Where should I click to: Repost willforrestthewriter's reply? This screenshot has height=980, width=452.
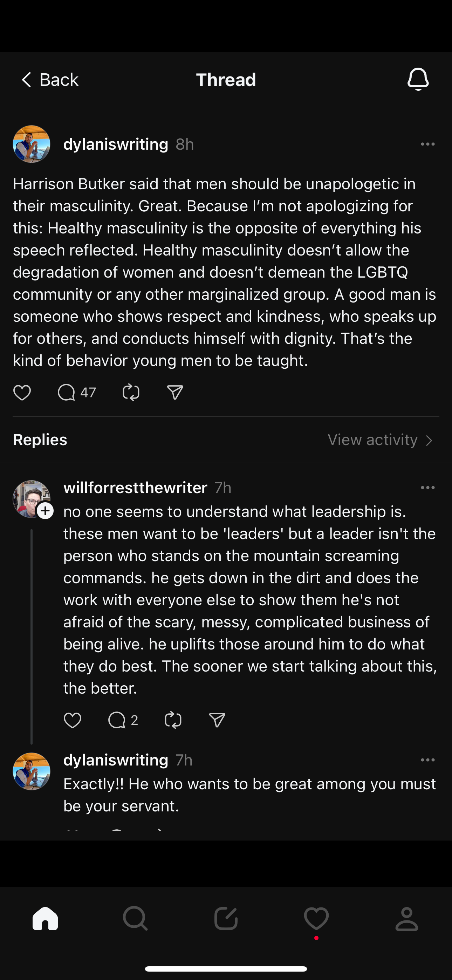173,720
